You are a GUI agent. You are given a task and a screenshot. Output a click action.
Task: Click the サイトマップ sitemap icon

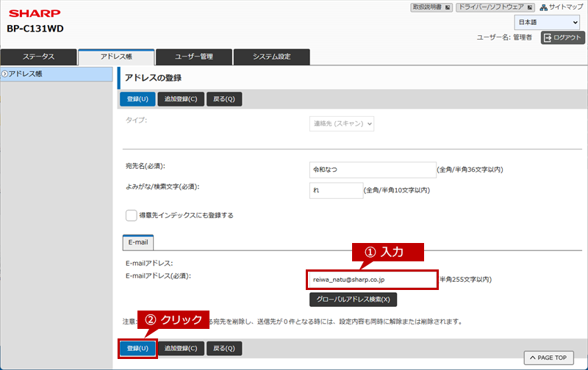[543, 7]
